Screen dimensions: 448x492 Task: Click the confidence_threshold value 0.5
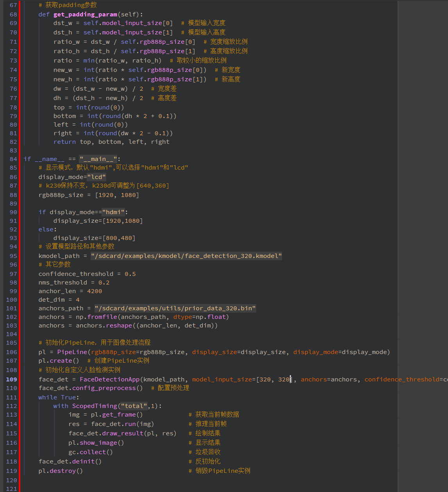pos(130,274)
